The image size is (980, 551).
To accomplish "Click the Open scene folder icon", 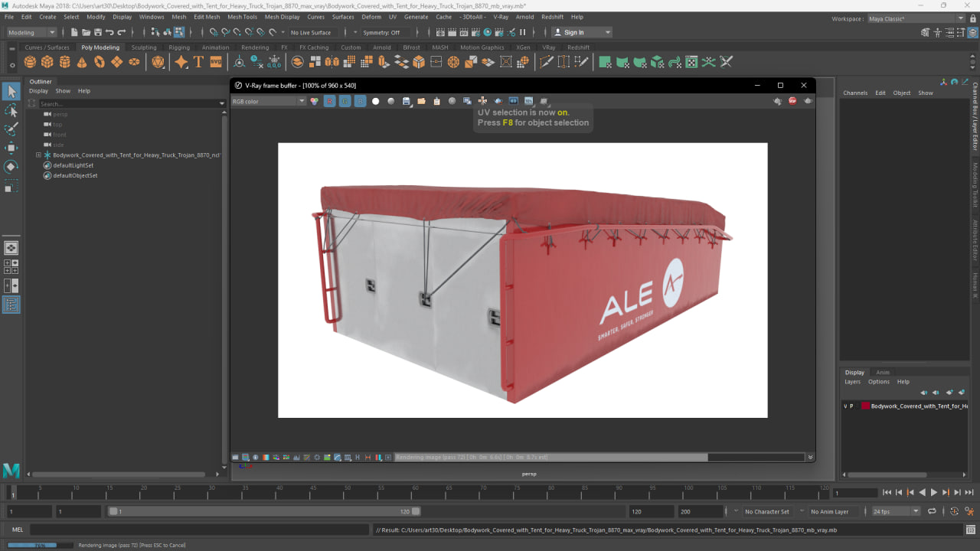I will point(86,32).
